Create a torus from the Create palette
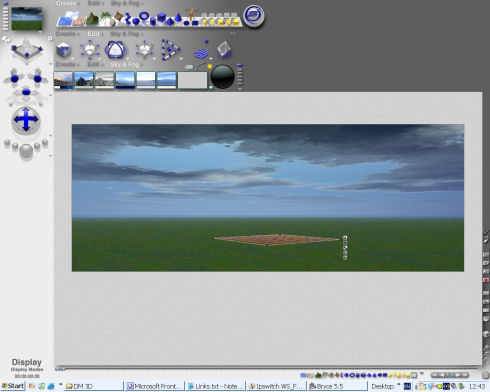Screen dimensions: 490x392 click(x=144, y=16)
